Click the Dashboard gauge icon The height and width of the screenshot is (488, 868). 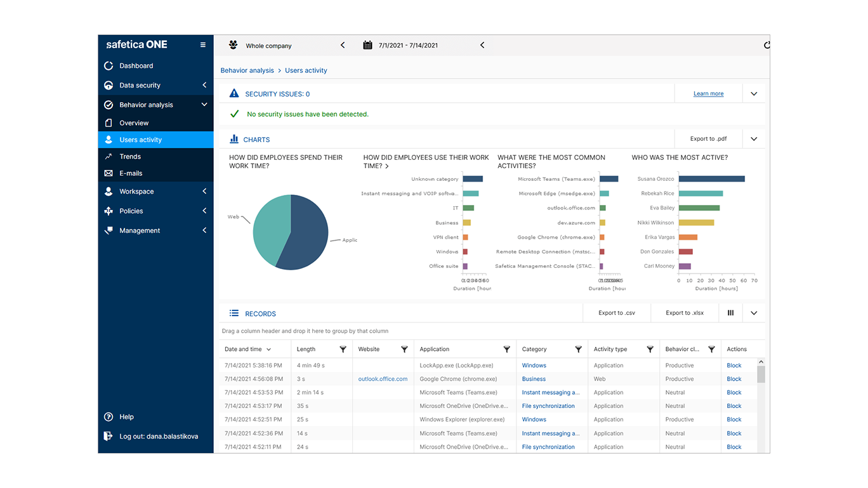click(x=109, y=65)
